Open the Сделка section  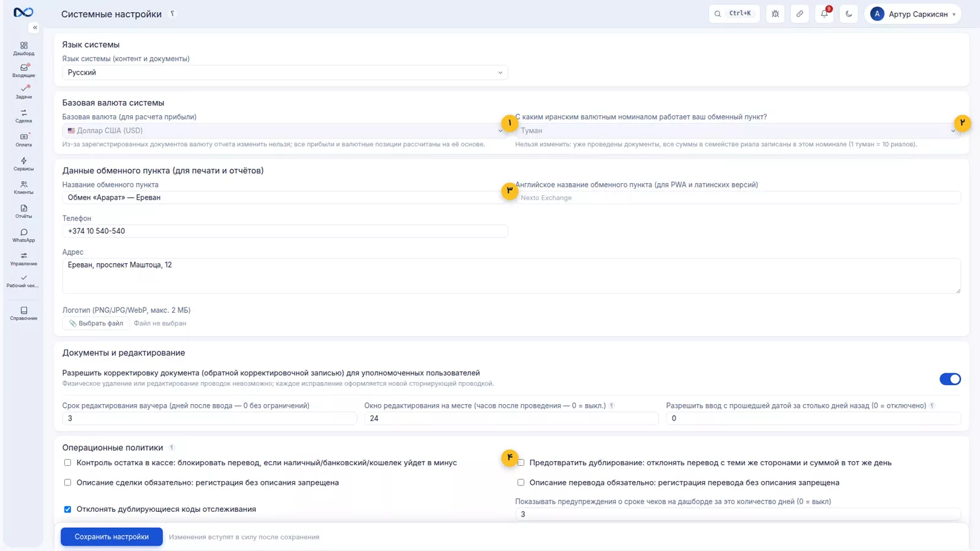point(23,116)
